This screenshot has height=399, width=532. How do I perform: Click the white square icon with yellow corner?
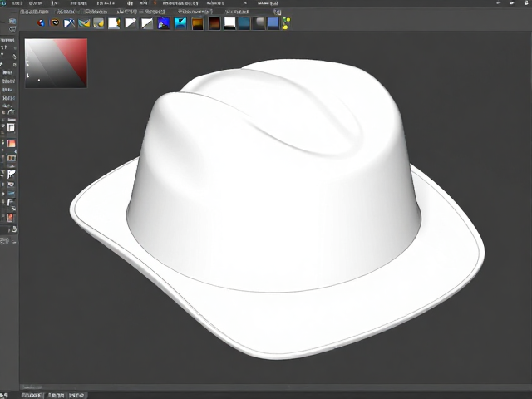(114, 23)
